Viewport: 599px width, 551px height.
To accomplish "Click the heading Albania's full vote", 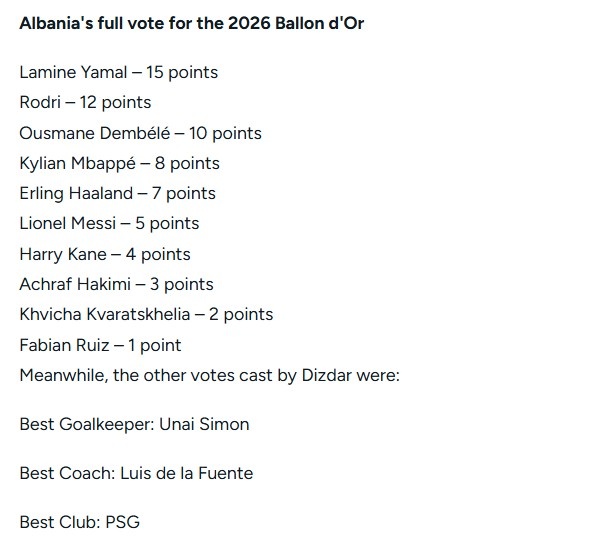I will 191,23.
